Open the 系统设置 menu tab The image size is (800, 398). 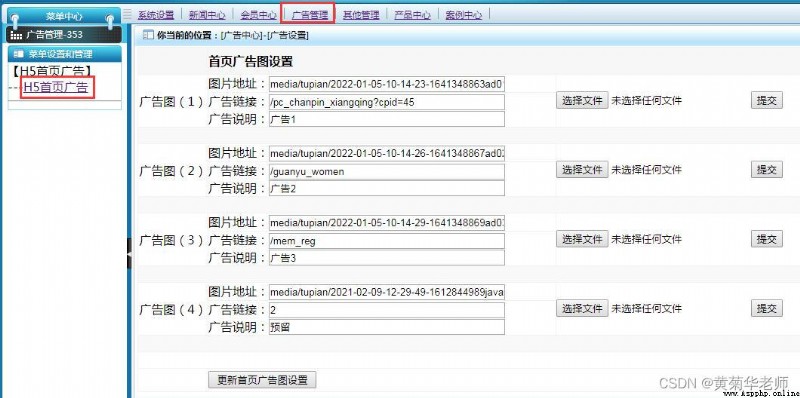(x=156, y=15)
